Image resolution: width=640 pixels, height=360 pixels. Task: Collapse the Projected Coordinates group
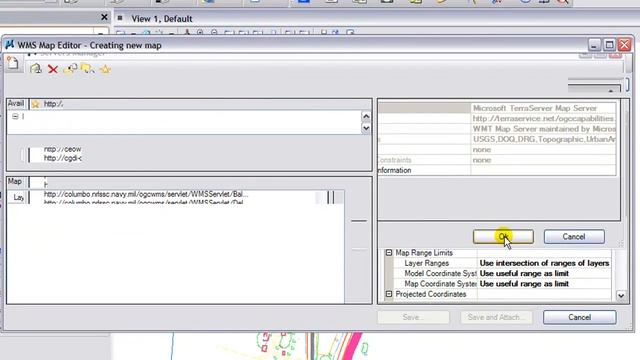(389, 294)
